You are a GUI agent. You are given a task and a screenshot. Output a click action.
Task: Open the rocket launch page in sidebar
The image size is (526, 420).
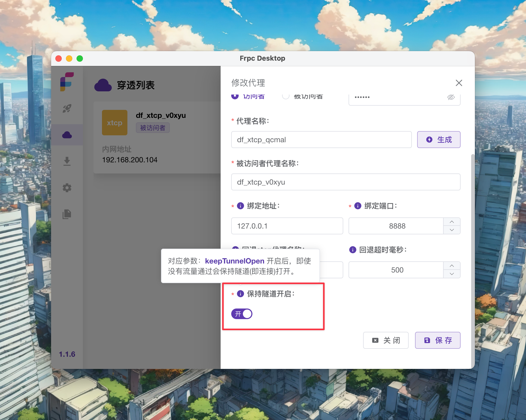[67, 108]
